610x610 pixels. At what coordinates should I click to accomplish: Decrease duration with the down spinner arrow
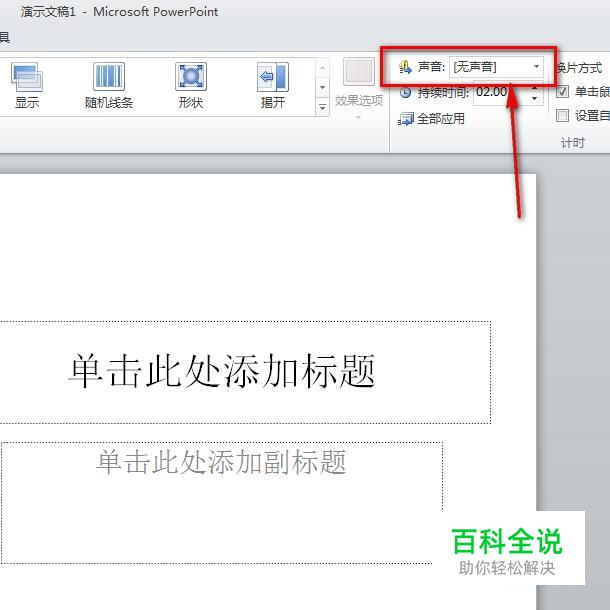coord(535,98)
